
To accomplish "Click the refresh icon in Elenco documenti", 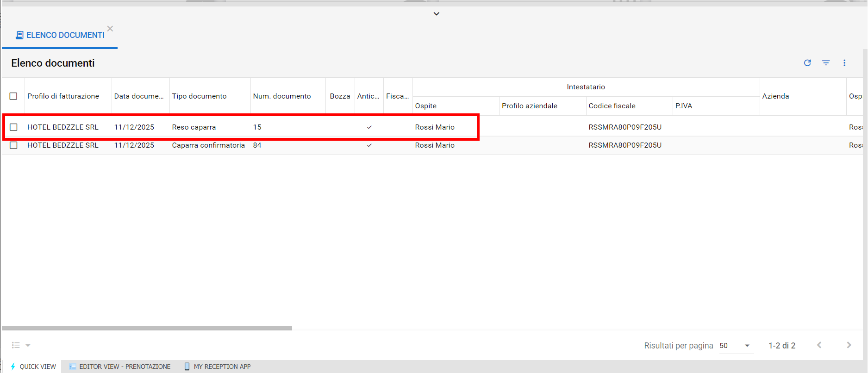I will (x=807, y=63).
